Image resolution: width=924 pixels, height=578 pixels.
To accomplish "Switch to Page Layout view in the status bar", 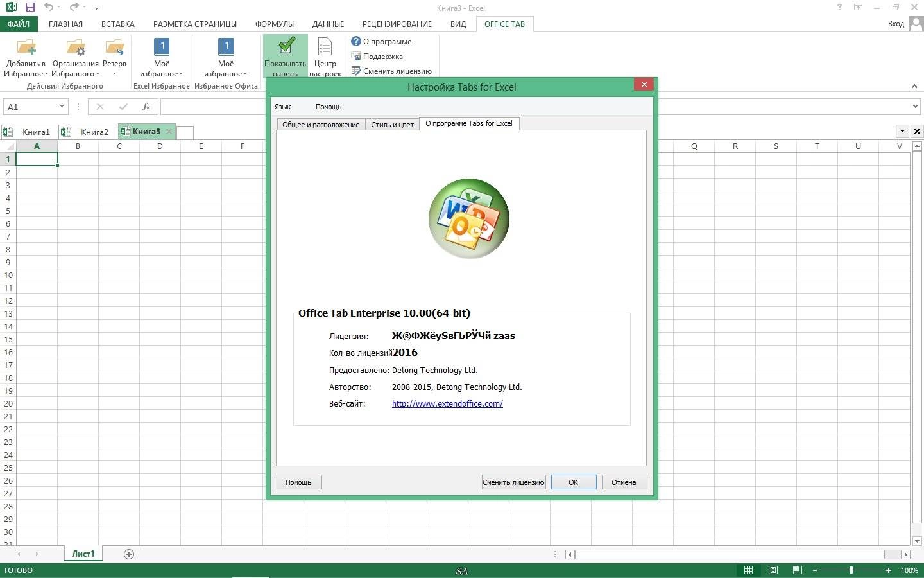I will click(773, 570).
